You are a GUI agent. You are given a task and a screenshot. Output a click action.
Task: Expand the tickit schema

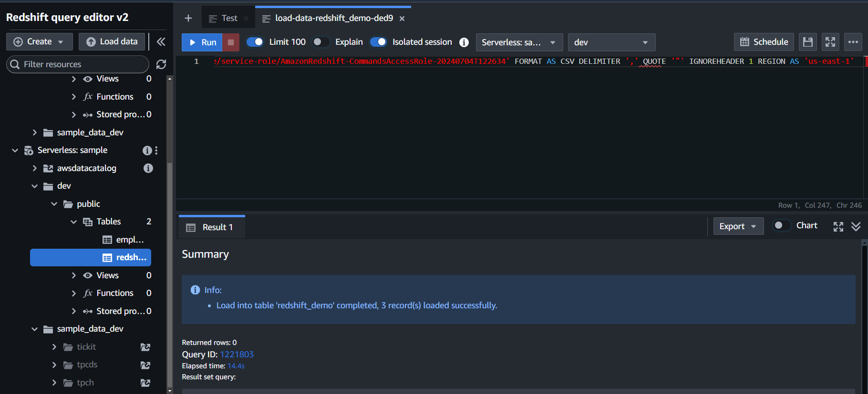click(54, 347)
